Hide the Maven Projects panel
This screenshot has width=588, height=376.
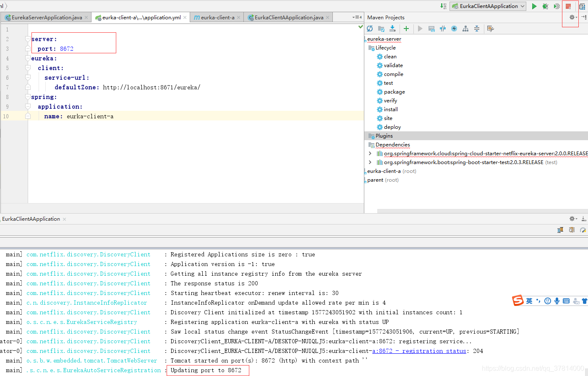(584, 17)
